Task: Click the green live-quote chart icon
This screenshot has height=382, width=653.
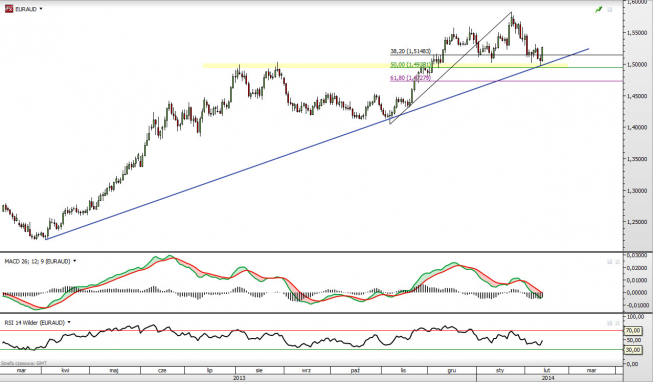Action: pos(598,10)
